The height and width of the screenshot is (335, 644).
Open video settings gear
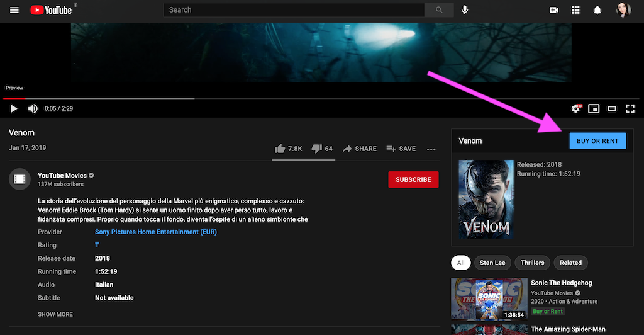pos(576,108)
